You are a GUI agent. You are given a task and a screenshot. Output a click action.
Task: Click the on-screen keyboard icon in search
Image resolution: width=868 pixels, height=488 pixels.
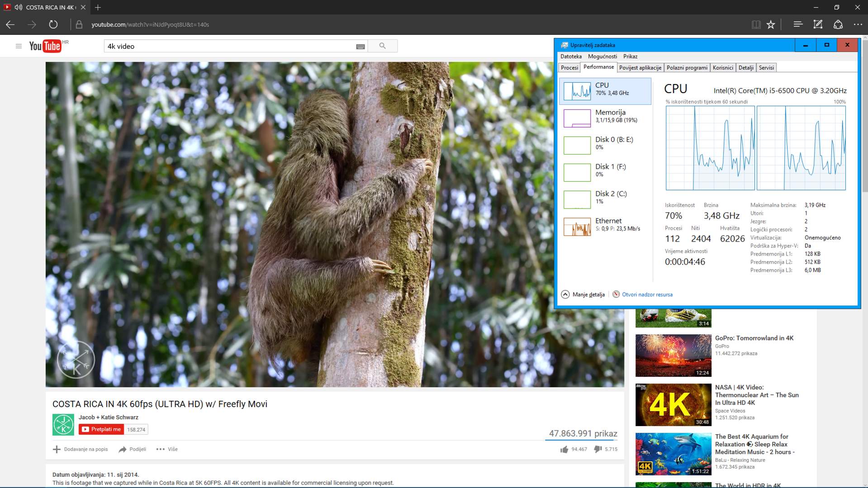tap(360, 47)
